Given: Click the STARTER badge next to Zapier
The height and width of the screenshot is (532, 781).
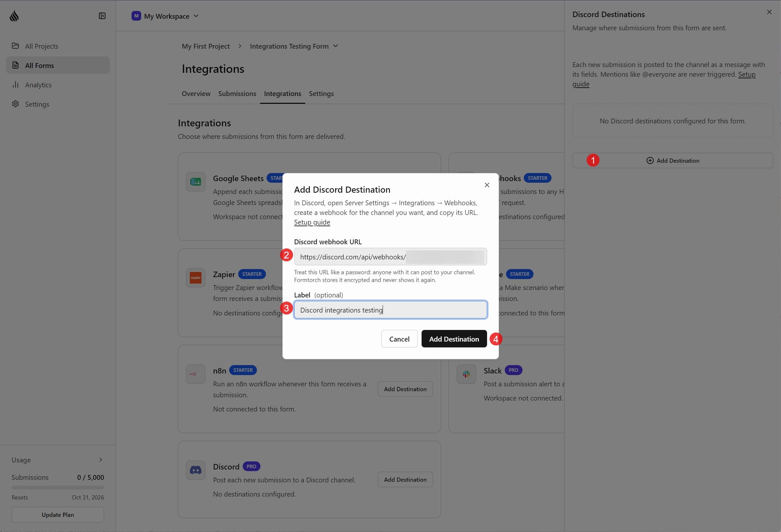Looking at the screenshot, I should (252, 274).
